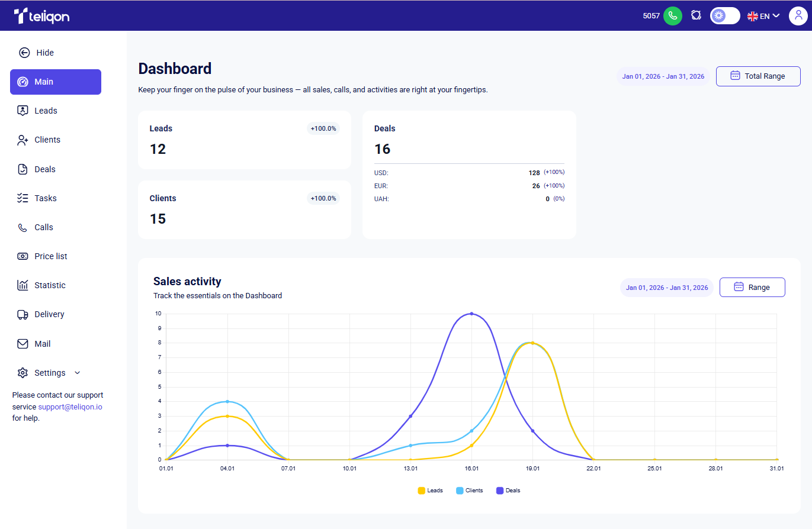Click the Teliqon logo
The width and height of the screenshot is (812, 529).
pyautogui.click(x=41, y=16)
